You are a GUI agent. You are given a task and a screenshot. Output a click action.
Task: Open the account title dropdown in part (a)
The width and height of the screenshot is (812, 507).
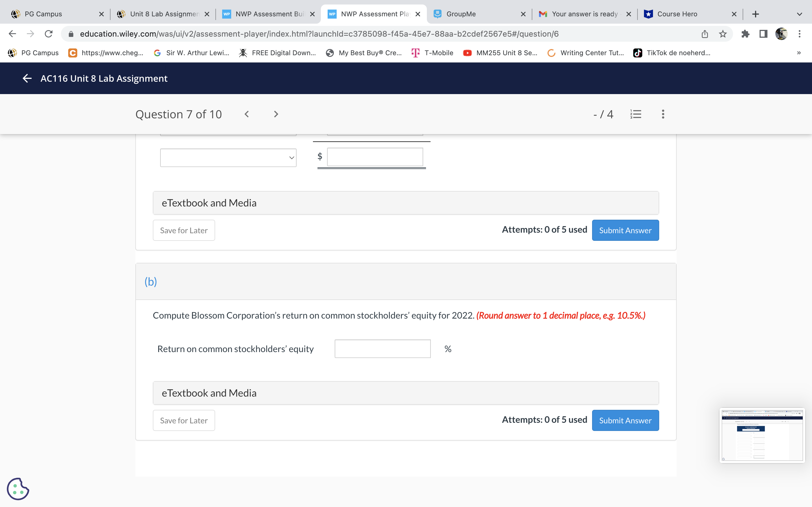point(228,158)
